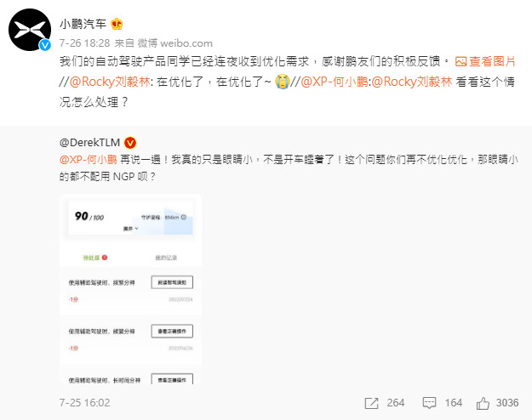This screenshot has height=420, width=532.
Task: Open the 7-25 16:02 timestamp link
Action: 85,403
